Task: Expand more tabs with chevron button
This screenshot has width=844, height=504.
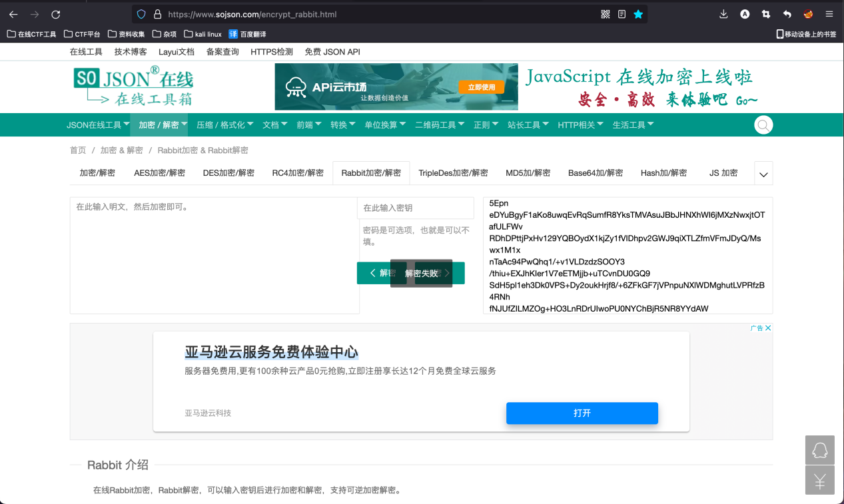Action: click(x=763, y=174)
